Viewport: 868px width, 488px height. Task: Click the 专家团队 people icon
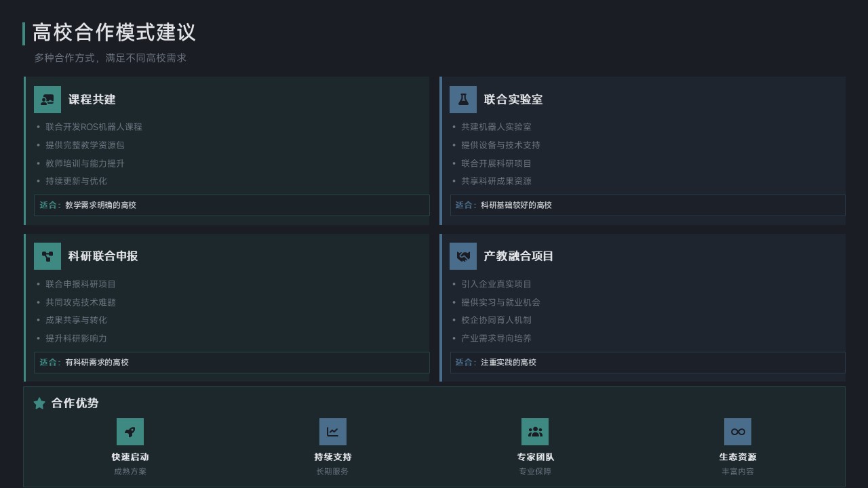(x=535, y=432)
